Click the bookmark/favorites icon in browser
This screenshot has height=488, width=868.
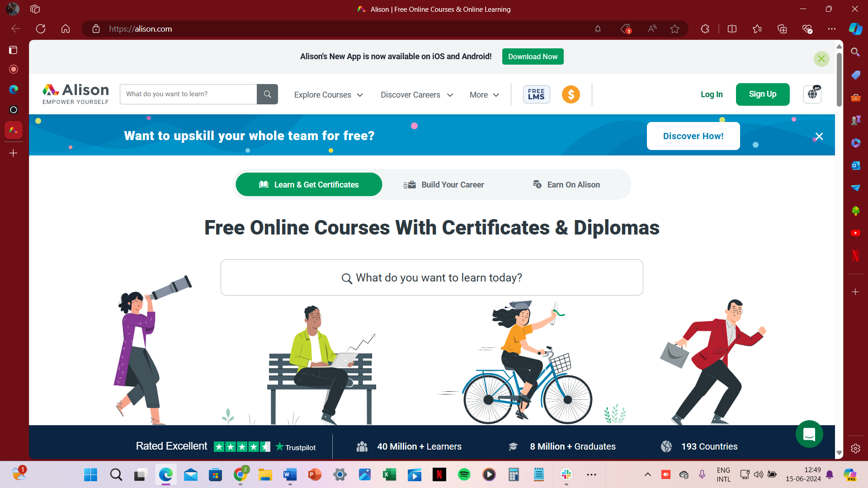click(675, 28)
